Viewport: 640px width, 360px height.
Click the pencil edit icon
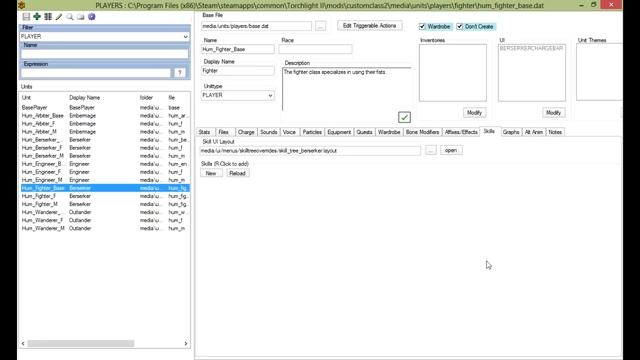click(59, 17)
